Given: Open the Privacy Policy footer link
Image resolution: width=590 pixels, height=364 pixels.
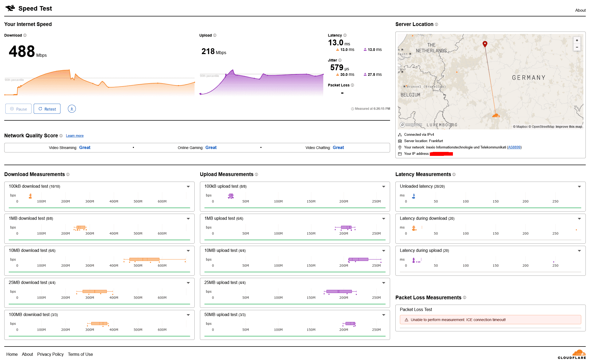Looking at the screenshot, I should (x=50, y=354).
